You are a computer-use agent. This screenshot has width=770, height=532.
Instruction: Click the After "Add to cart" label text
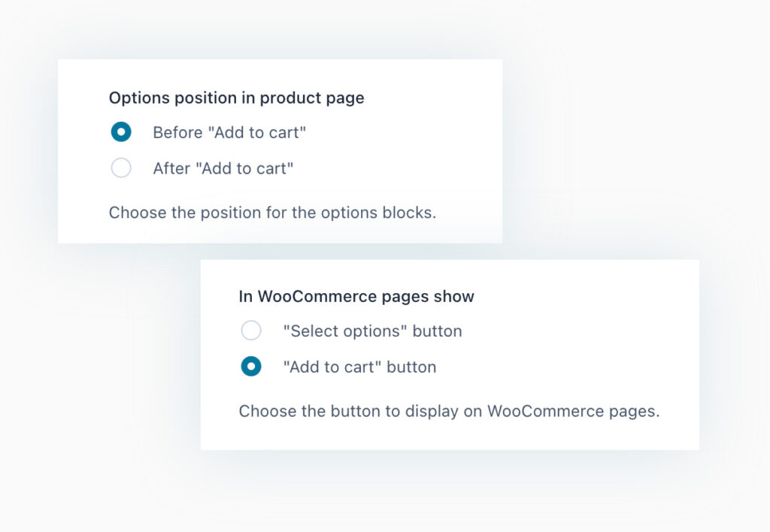click(223, 169)
